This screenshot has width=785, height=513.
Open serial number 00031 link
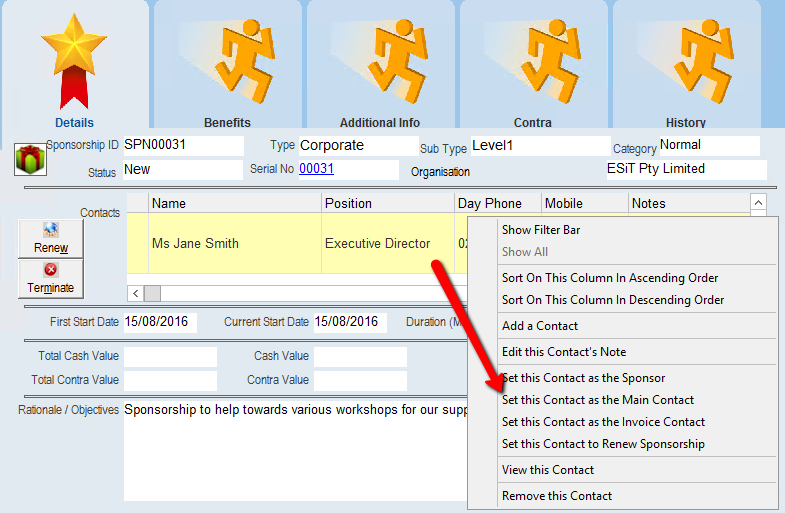(316, 169)
